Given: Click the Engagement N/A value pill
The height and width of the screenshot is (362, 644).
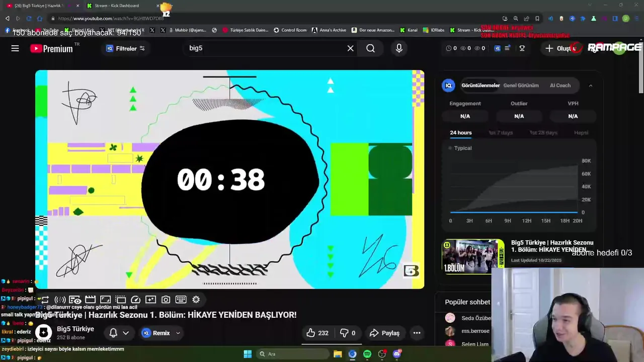Looking at the screenshot, I should coord(465,116).
